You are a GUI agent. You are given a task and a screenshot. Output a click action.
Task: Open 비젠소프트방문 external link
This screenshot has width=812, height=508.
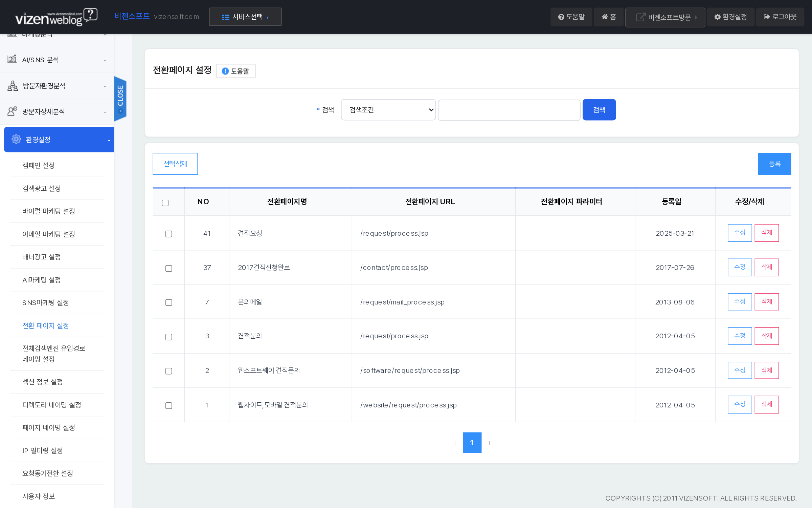pos(665,17)
